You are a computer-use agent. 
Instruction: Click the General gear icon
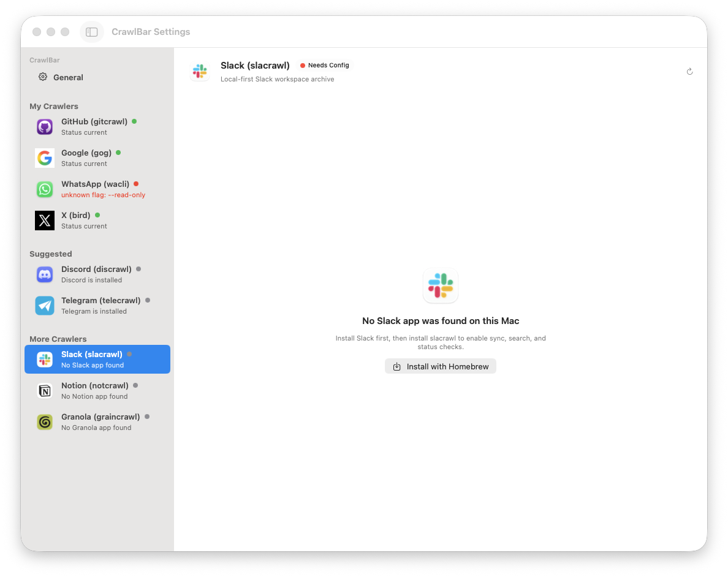(43, 77)
